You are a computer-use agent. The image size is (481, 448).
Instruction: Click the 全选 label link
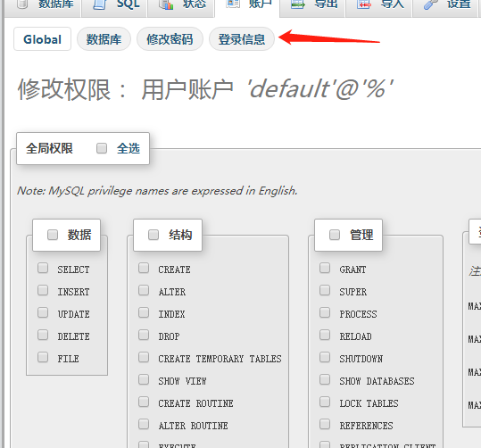click(x=129, y=148)
